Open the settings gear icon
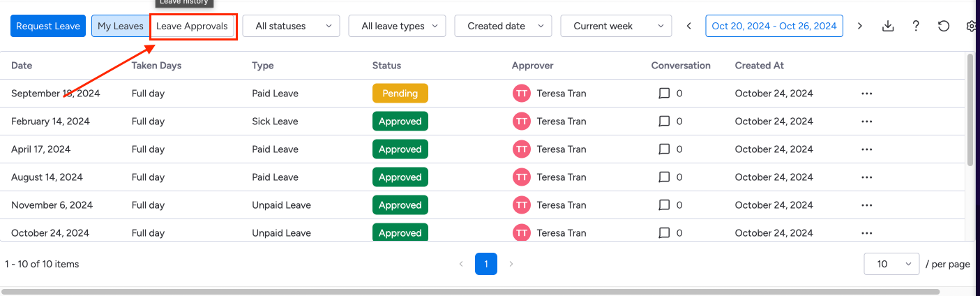 tap(971, 26)
